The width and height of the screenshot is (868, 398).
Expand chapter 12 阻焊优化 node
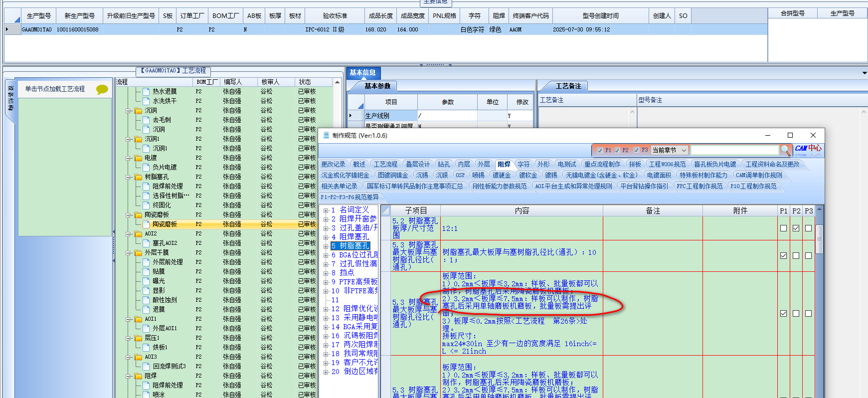(326, 309)
